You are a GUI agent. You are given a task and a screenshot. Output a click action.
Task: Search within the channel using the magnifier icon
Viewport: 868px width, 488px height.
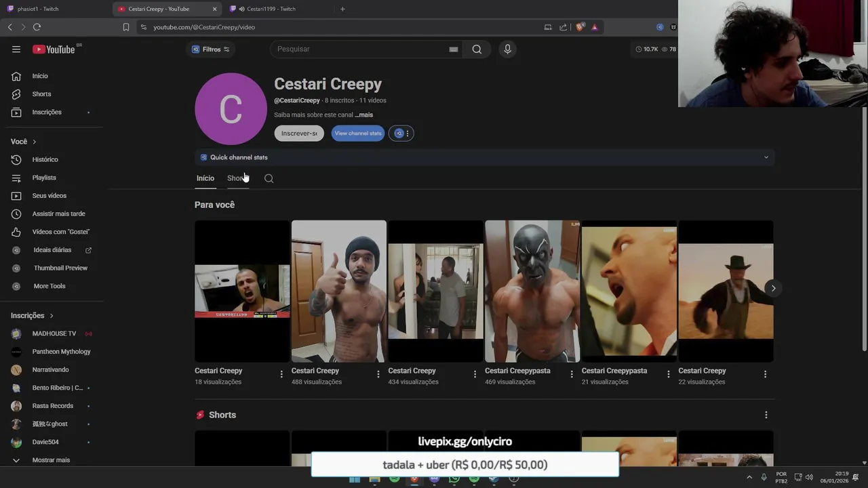tap(269, 178)
